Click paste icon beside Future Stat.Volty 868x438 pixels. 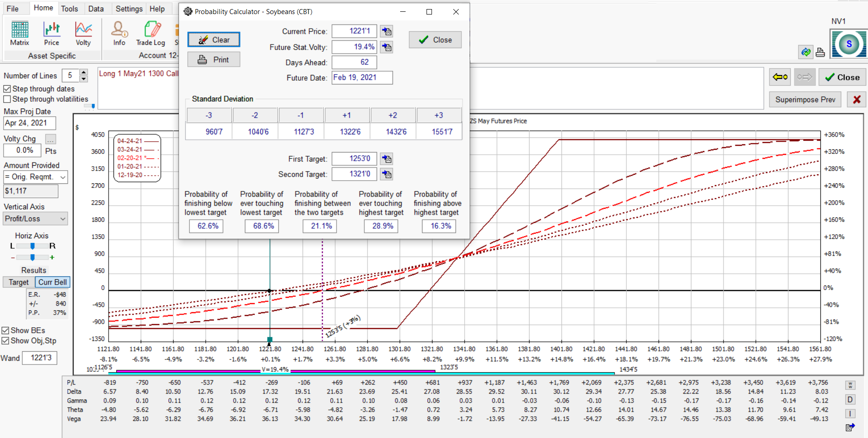[387, 47]
